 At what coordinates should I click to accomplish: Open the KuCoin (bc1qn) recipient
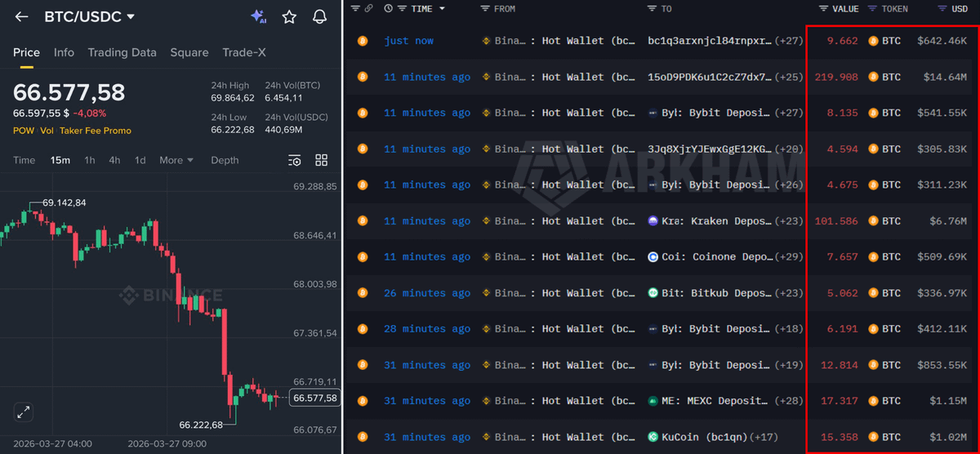click(697, 437)
